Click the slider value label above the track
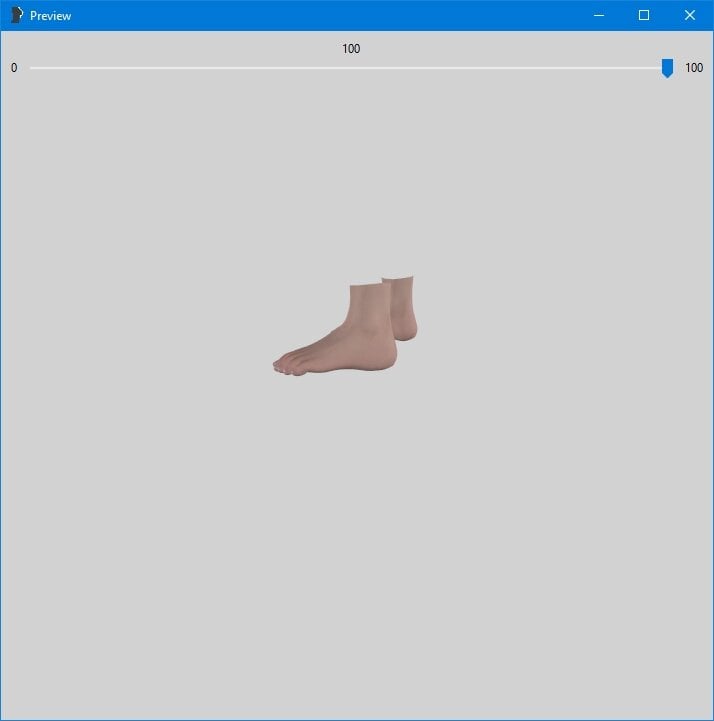Image resolution: width=714 pixels, height=721 pixels. pos(351,49)
